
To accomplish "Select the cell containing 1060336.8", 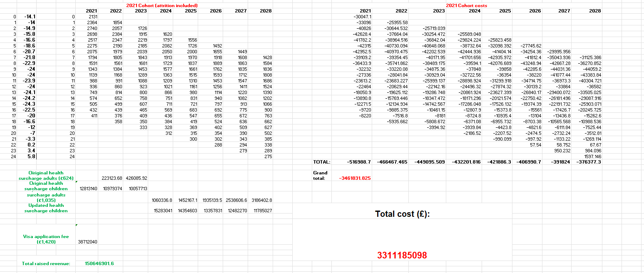I will click(162, 200).
